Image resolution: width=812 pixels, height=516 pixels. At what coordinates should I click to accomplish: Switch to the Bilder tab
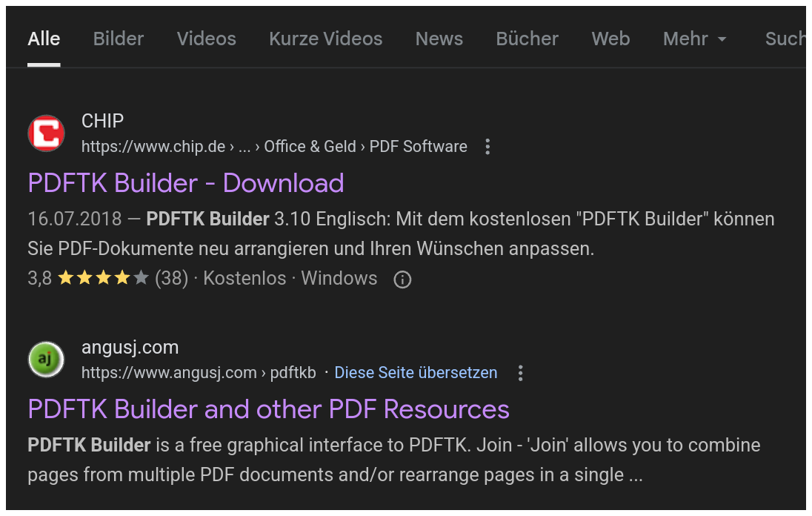tap(119, 39)
